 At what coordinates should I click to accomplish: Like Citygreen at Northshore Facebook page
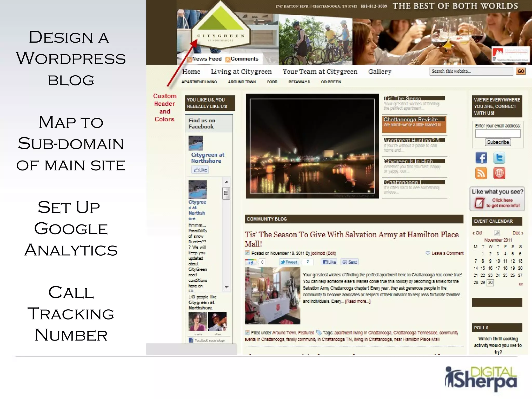point(200,170)
